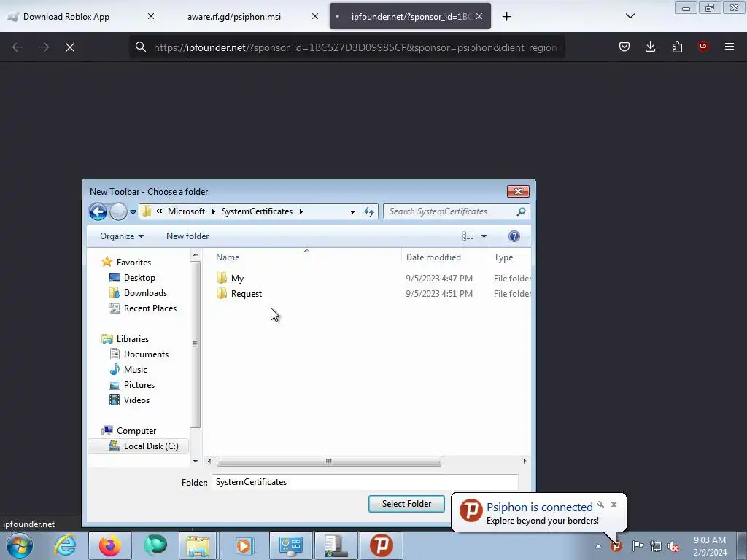
Task: Open Windows Media Player taskbar icon
Action: tap(245, 545)
